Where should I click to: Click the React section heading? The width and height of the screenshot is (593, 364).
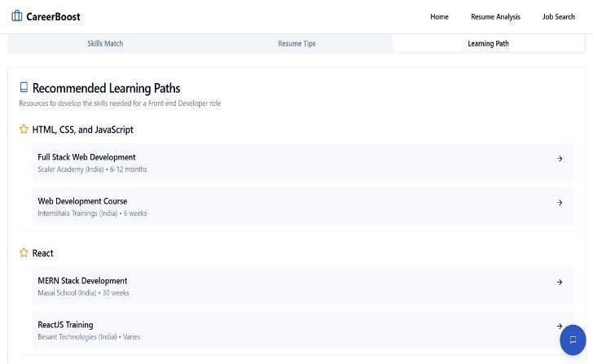(x=42, y=253)
